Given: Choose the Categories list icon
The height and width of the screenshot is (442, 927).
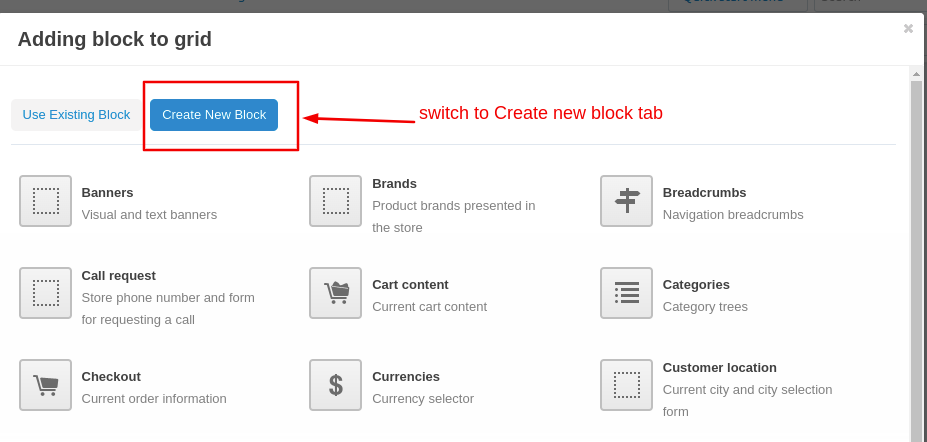Looking at the screenshot, I should coord(626,293).
